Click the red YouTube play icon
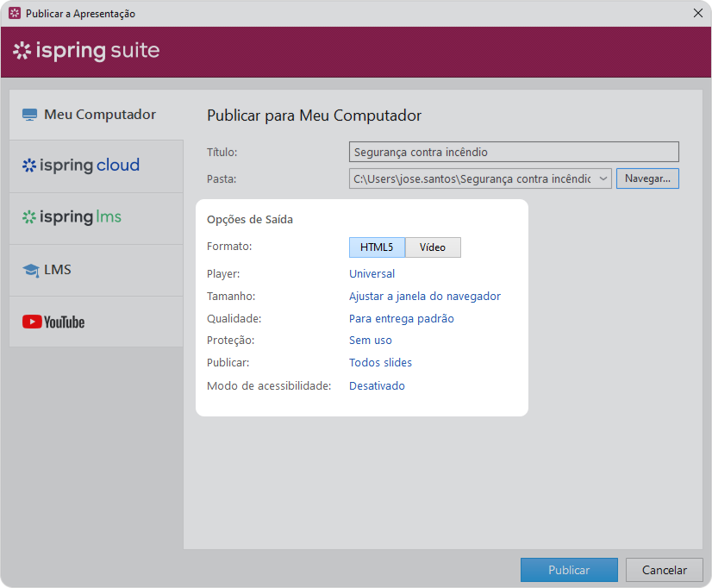Image resolution: width=712 pixels, height=588 pixels. 32,322
